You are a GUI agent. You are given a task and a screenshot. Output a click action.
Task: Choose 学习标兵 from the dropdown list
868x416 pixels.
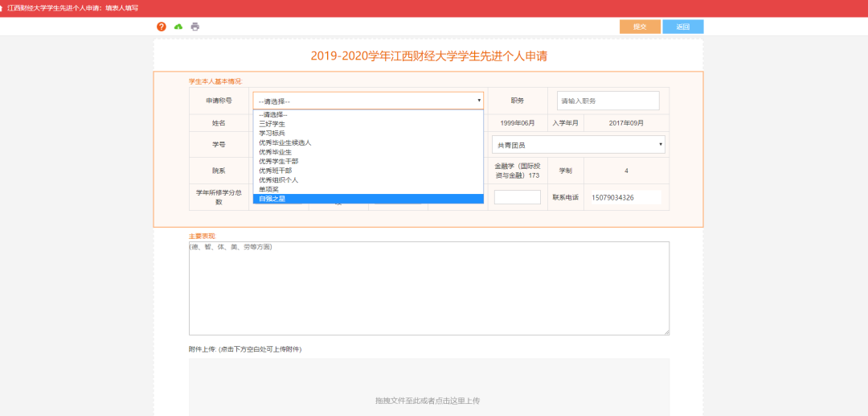click(368, 134)
